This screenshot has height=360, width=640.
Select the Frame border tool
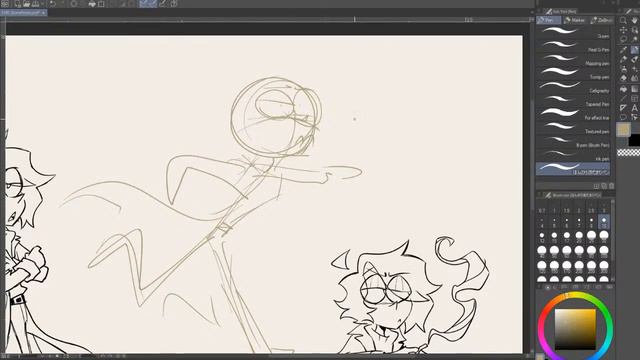coord(635,98)
